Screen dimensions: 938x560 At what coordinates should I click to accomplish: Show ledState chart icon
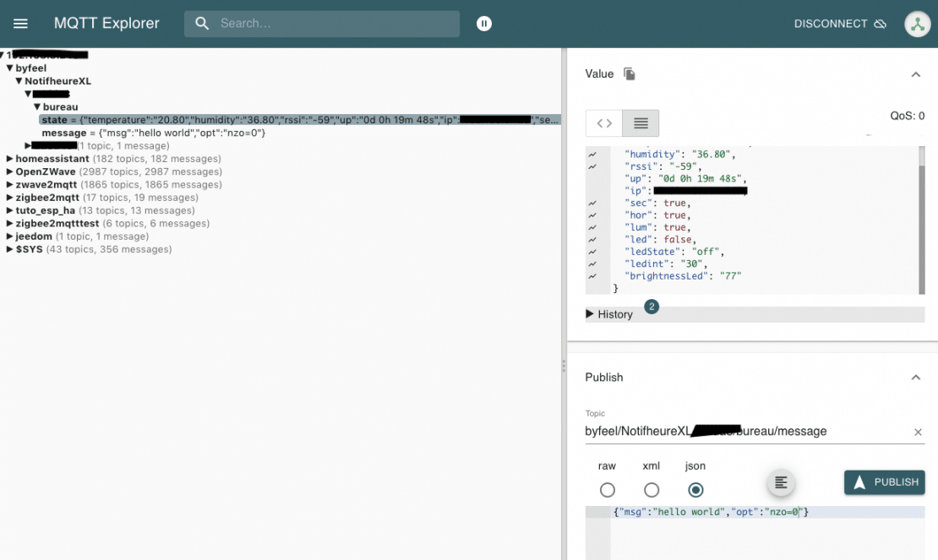point(592,252)
